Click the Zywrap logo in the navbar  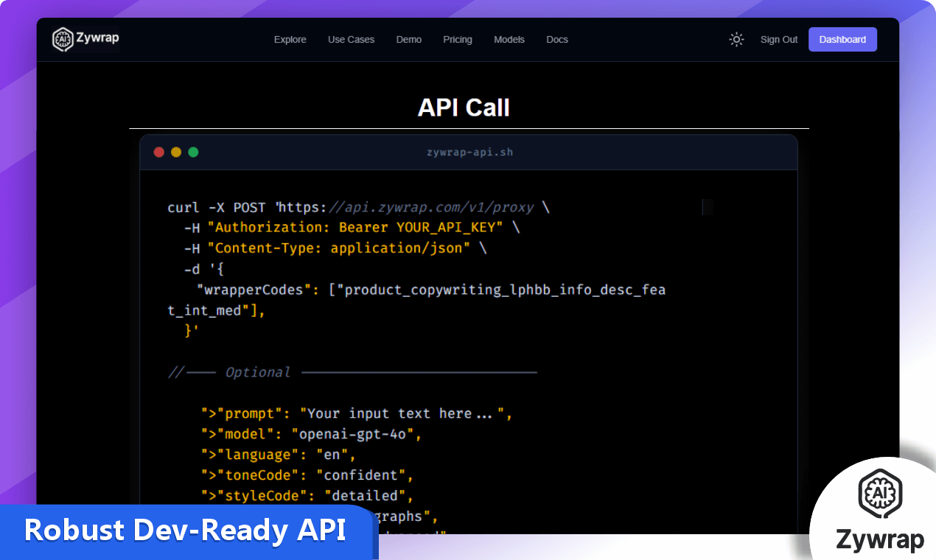(85, 39)
